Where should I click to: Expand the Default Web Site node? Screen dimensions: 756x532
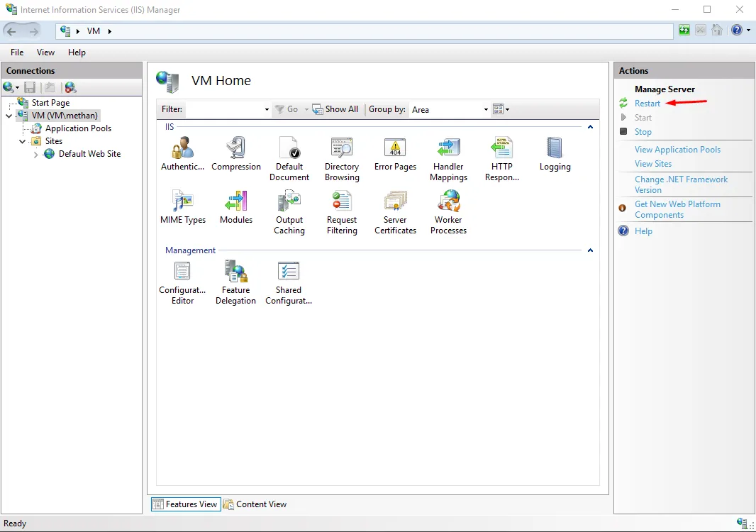tap(36, 155)
